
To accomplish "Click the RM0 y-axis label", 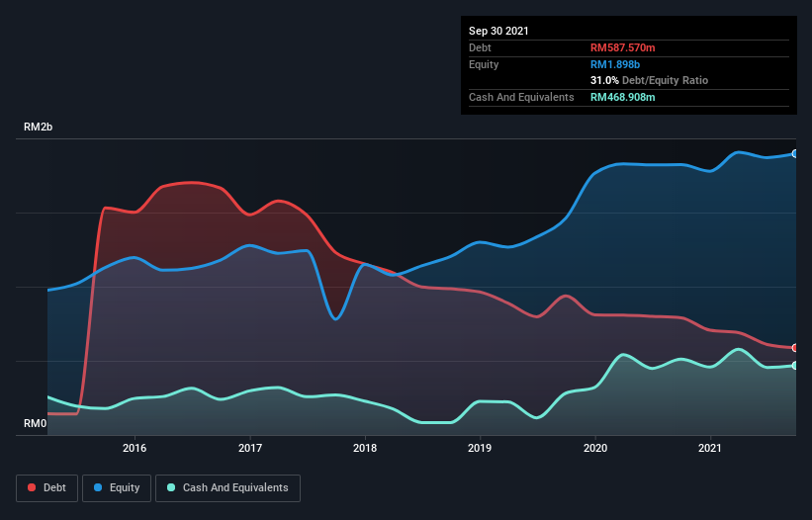I will (36, 423).
